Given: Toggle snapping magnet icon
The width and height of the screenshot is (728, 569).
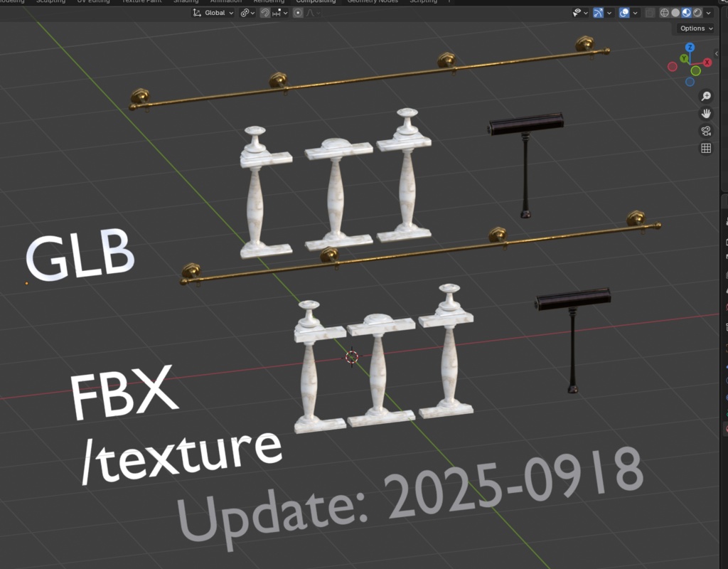Looking at the screenshot, I should click(265, 13).
